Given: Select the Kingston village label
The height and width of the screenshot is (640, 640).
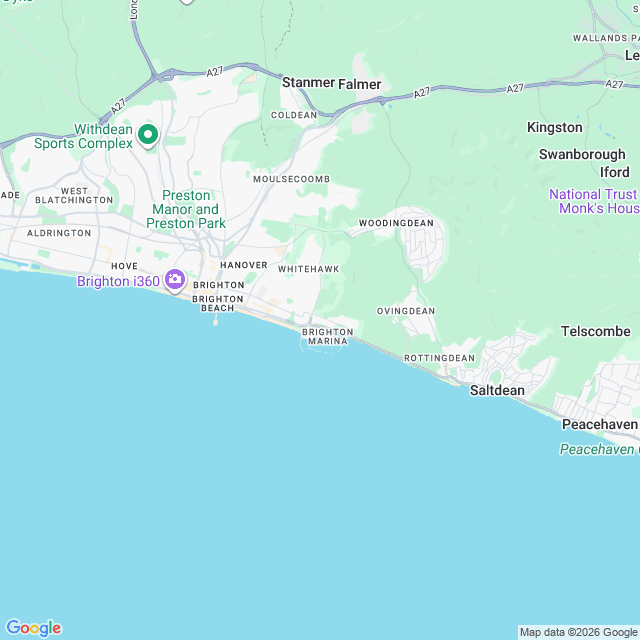Looking at the screenshot, I should pos(555,127).
